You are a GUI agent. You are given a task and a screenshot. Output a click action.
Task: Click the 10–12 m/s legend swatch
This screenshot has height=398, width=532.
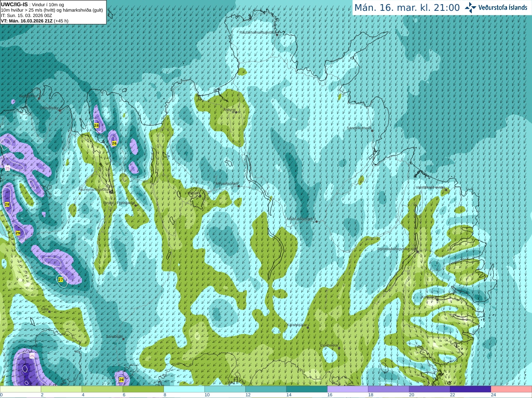[225, 389]
